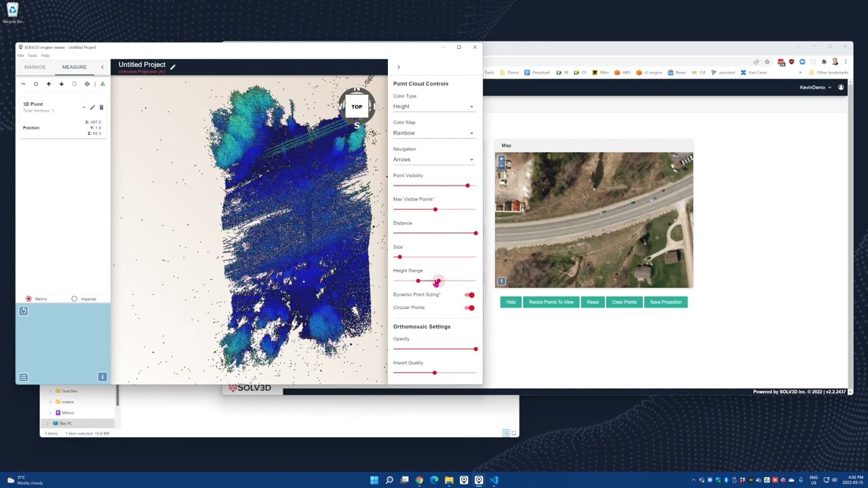Select the square area measure tool
Viewport: 868px width, 488px height.
(74, 84)
